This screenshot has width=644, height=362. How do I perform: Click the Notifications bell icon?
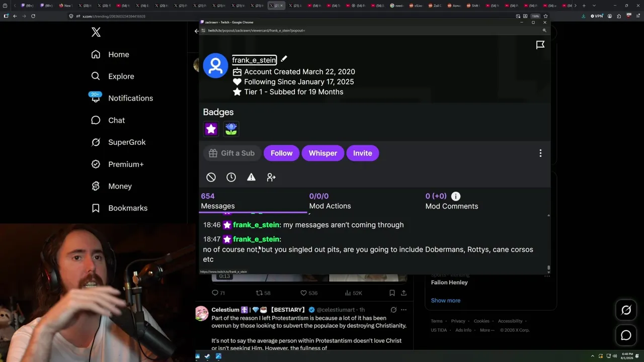[x=96, y=98]
